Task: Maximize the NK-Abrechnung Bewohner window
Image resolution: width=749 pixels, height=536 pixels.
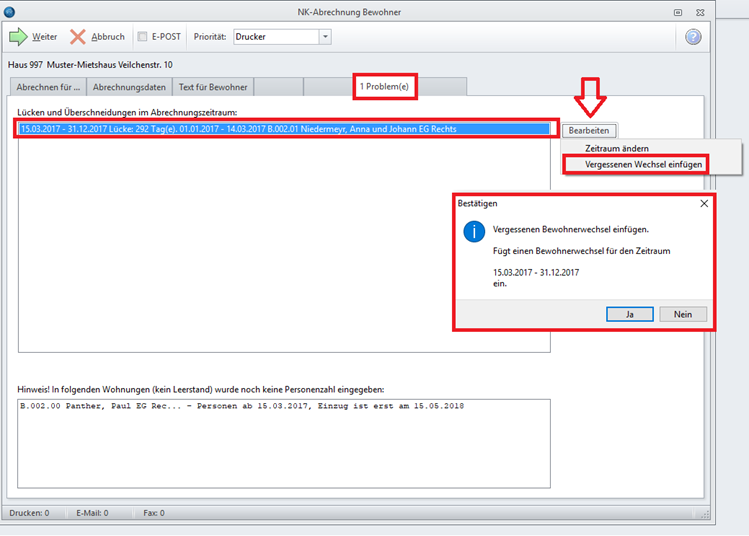Action: 678,12
